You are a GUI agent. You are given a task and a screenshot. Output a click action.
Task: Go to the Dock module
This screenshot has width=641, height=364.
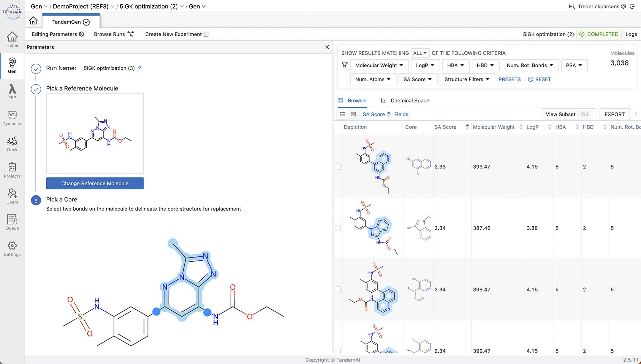tap(12, 144)
